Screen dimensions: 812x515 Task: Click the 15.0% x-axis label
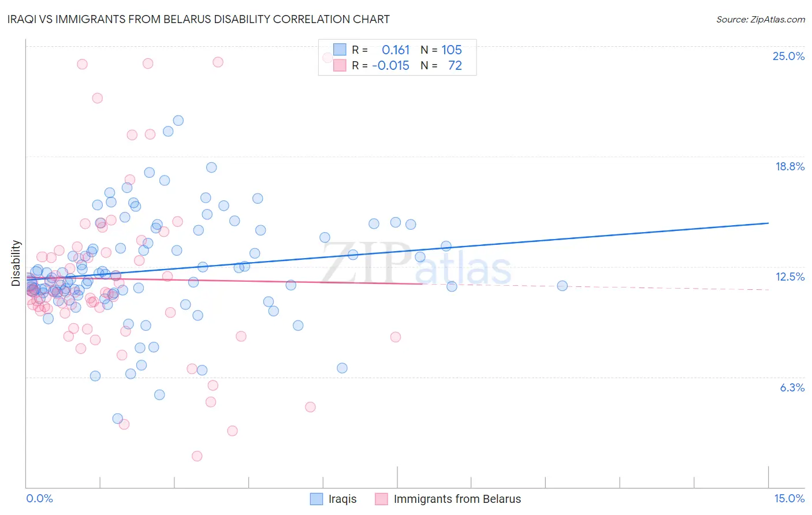pyautogui.click(x=789, y=498)
